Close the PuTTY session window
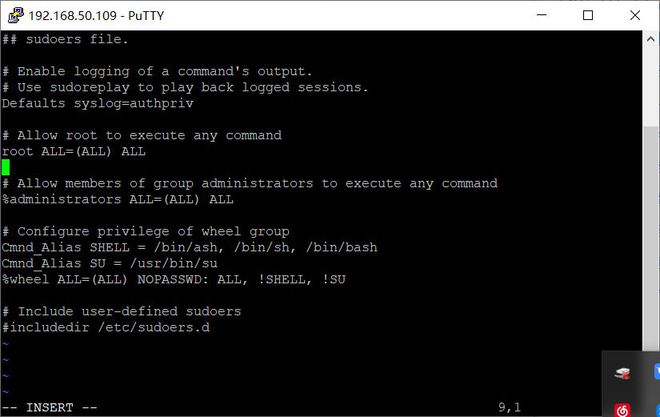The image size is (660, 417). click(634, 15)
